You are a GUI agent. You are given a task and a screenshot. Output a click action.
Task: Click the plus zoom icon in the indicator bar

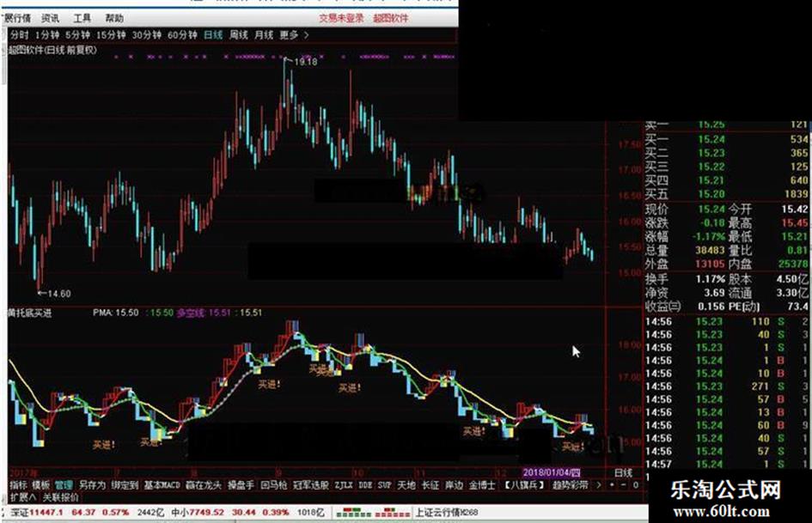(612, 485)
